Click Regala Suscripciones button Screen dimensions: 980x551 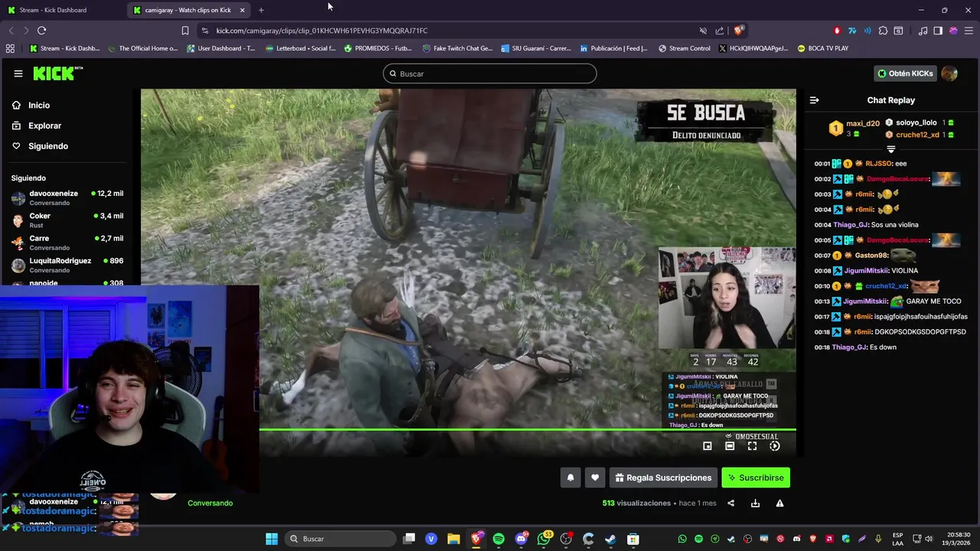pos(663,478)
